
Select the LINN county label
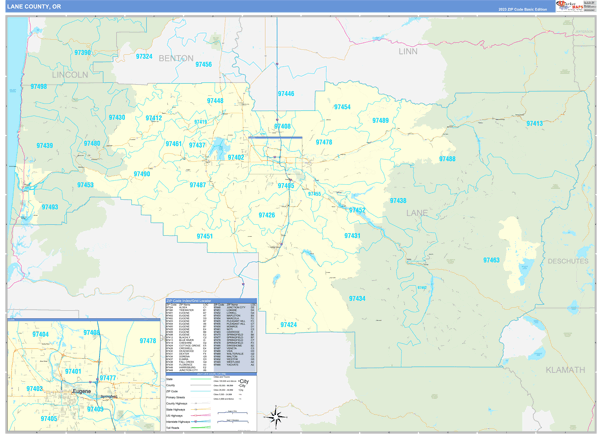(x=408, y=51)
